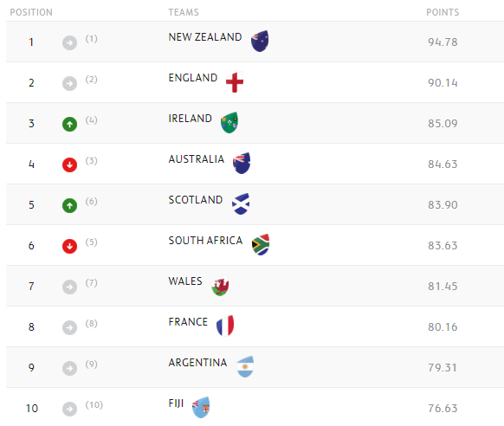
Task: Click Australia's red down-arrow movement indicator
Action: (x=70, y=165)
